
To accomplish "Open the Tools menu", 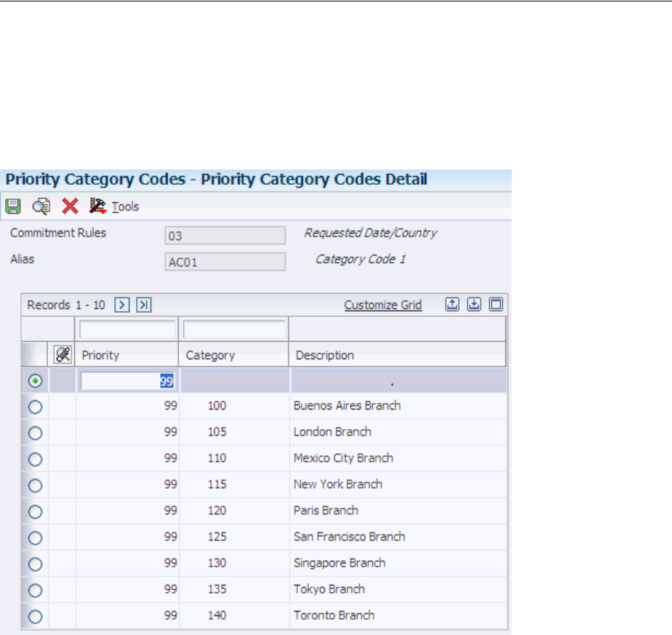I will (124, 207).
